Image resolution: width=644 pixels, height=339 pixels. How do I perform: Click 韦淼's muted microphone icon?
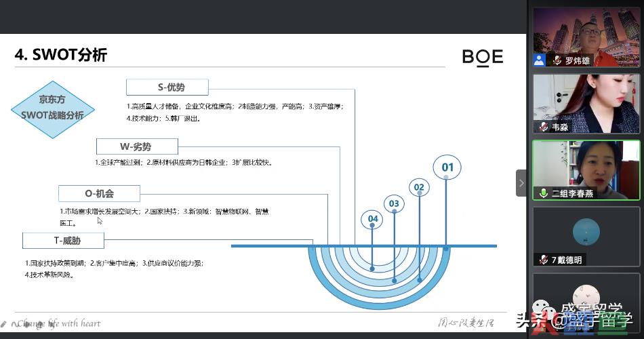click(x=544, y=127)
